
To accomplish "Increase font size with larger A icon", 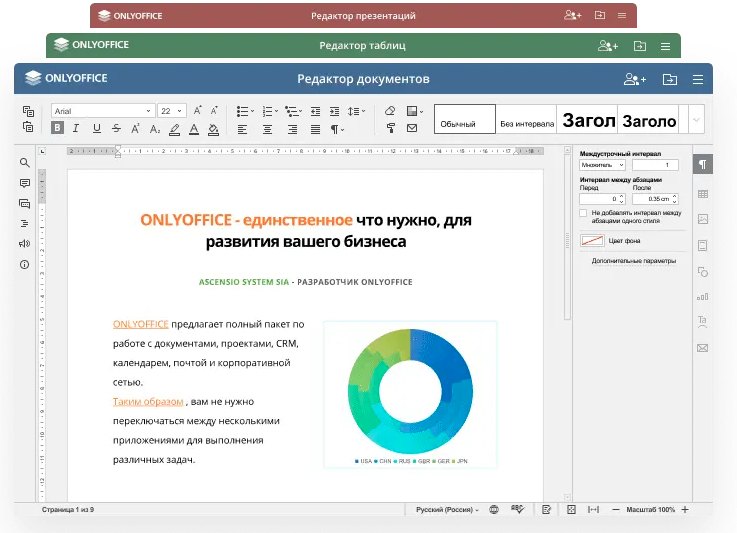I will pyautogui.click(x=197, y=110).
